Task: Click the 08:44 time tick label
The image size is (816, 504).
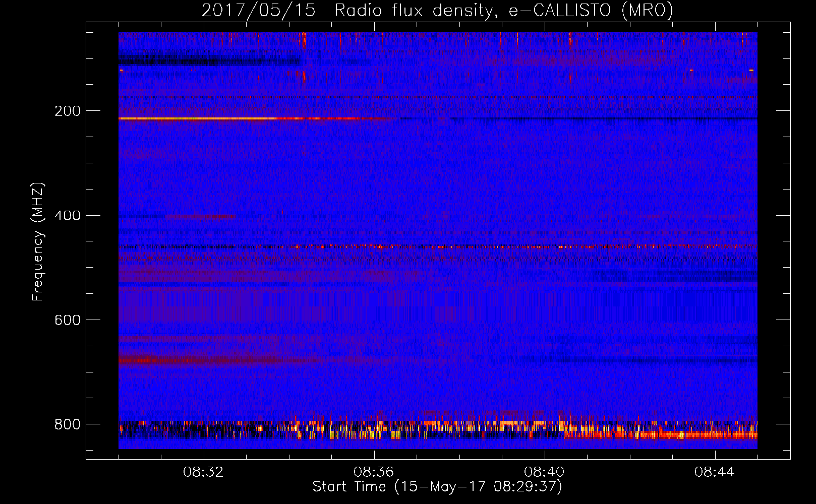Action: [715, 472]
